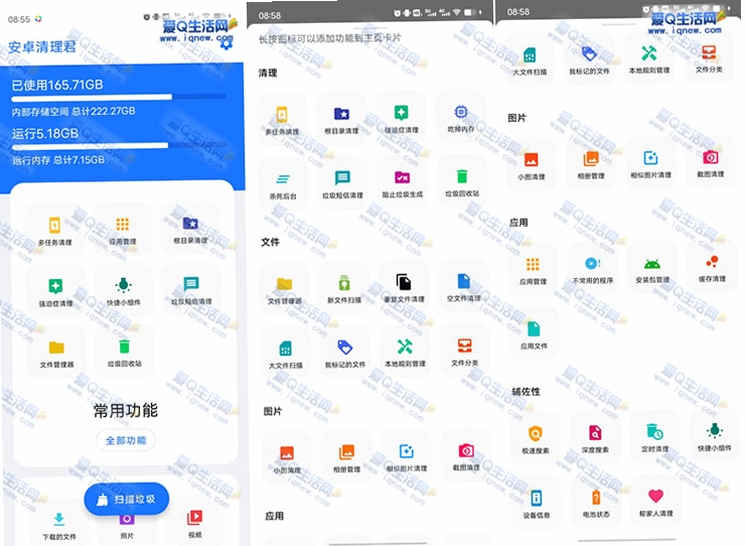Select 文件管理器 in the middle screen
745x546 pixels.
tap(284, 289)
